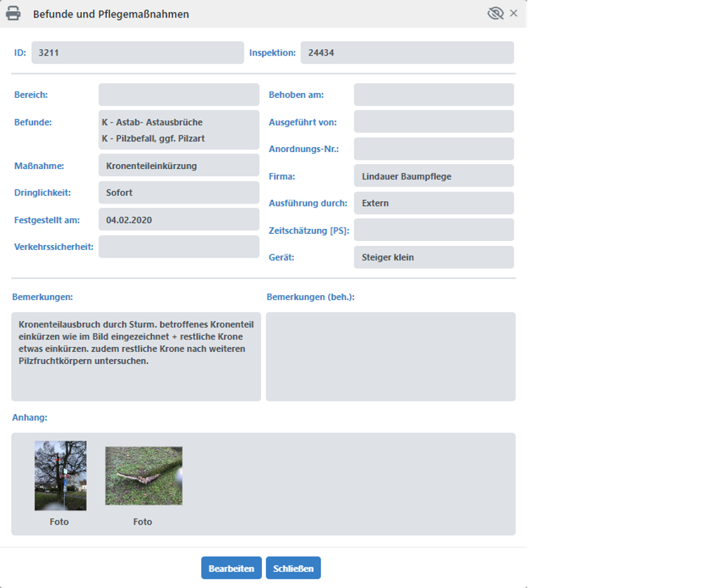Click the Befunde list field
The height and width of the screenshot is (588, 704).
pos(179,130)
